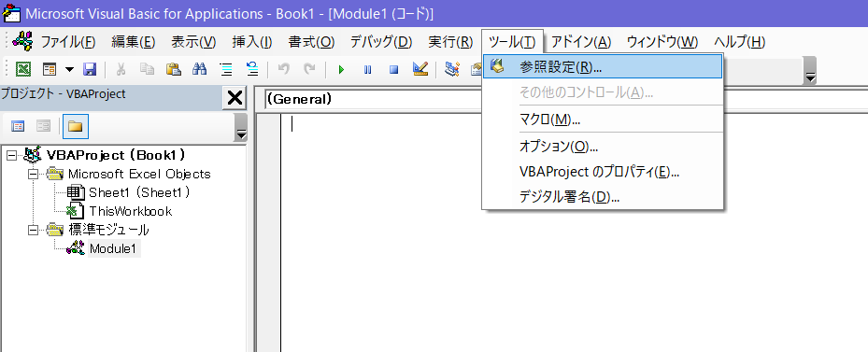Click the Project Explorer toolbar icon
The image size is (868, 352).
click(x=452, y=69)
